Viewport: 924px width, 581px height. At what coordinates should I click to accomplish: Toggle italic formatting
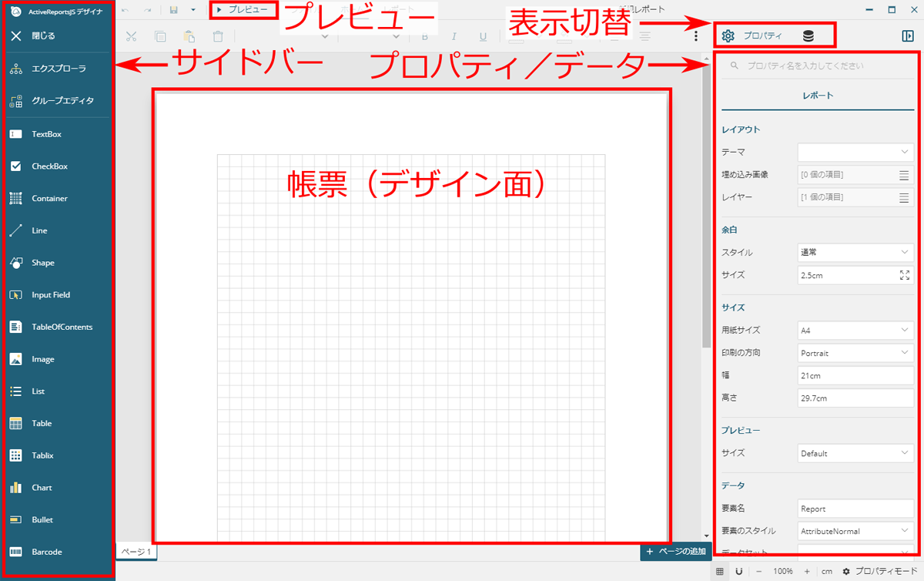(x=454, y=36)
